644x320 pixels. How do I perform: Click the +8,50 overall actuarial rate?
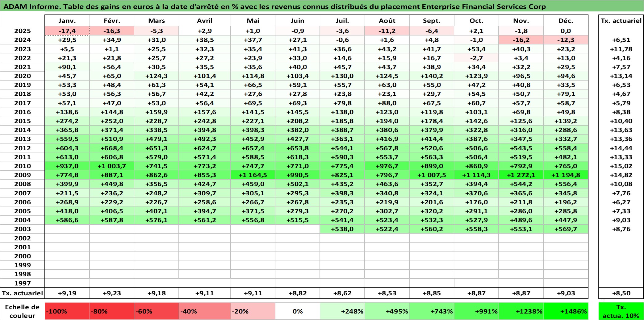[621, 293]
